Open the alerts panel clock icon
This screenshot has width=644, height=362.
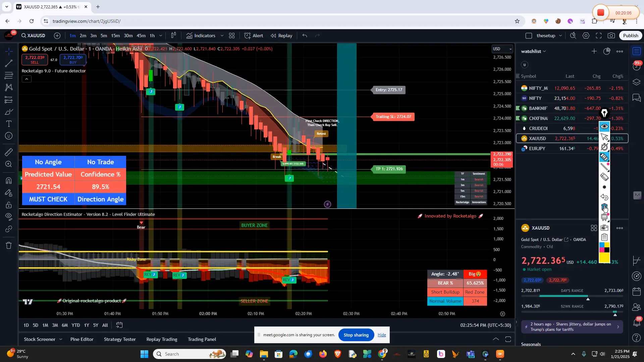click(x=637, y=67)
